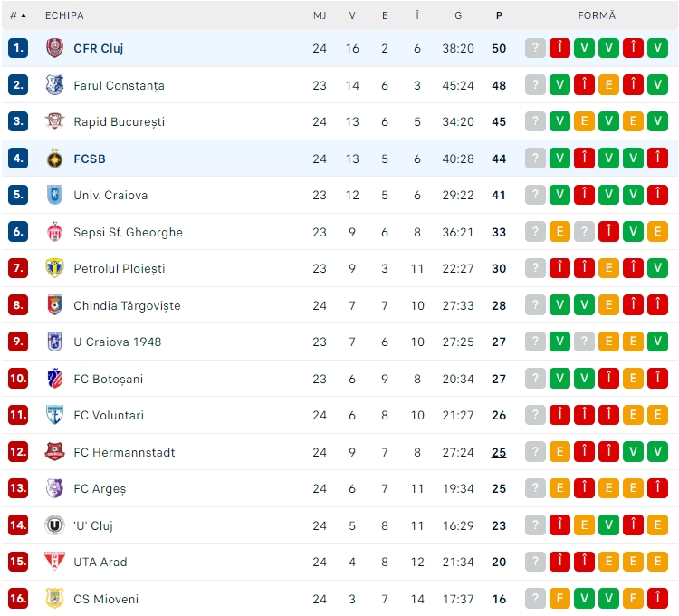Click the ECHIPA column header
The width and height of the screenshot is (679, 616).
[x=64, y=15]
